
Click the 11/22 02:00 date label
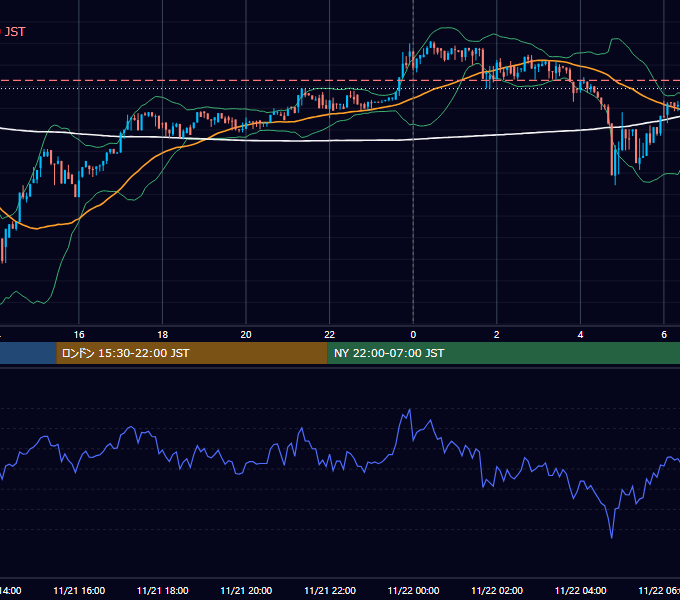tap(497, 590)
